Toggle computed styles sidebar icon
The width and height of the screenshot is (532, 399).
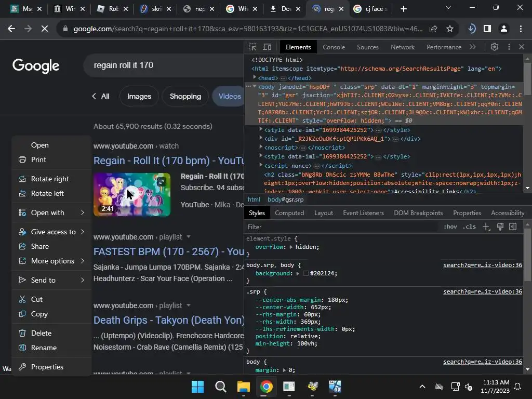(513, 227)
